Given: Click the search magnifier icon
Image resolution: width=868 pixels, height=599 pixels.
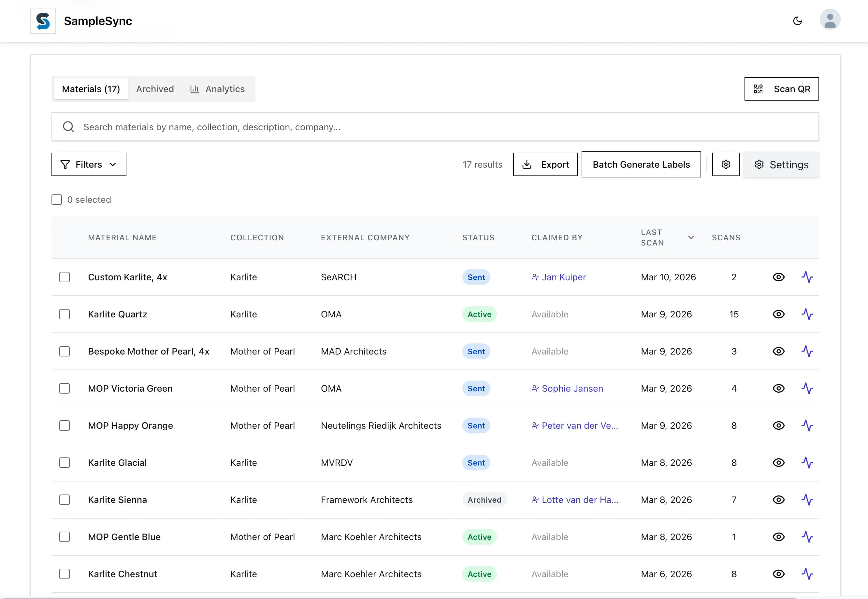Looking at the screenshot, I should (x=68, y=127).
